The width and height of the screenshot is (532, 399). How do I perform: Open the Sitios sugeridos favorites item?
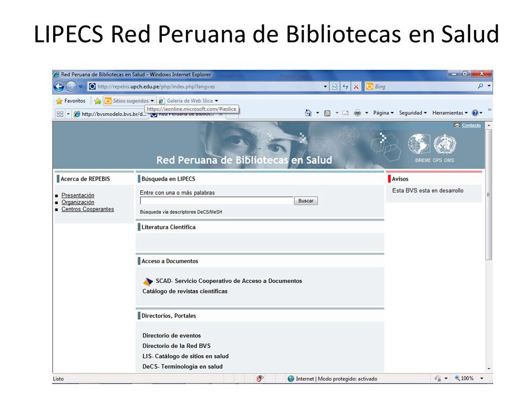[129, 101]
